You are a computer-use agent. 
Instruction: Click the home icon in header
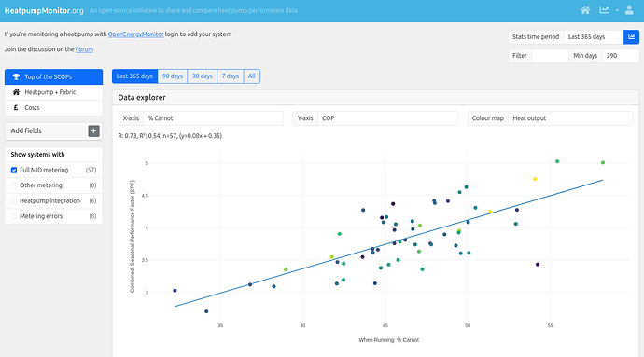tap(585, 10)
